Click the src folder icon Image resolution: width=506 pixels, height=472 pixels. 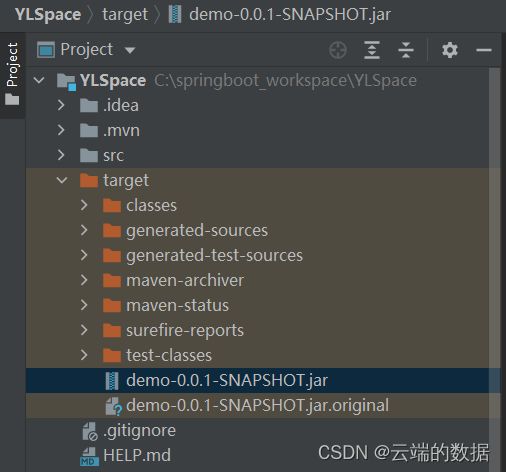pyautogui.click(x=89, y=155)
